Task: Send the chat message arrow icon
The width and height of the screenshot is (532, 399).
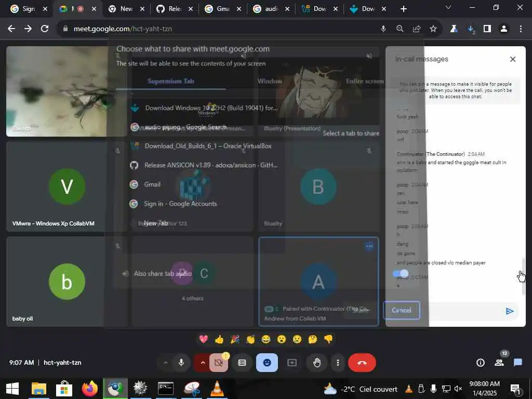Action: point(510,311)
